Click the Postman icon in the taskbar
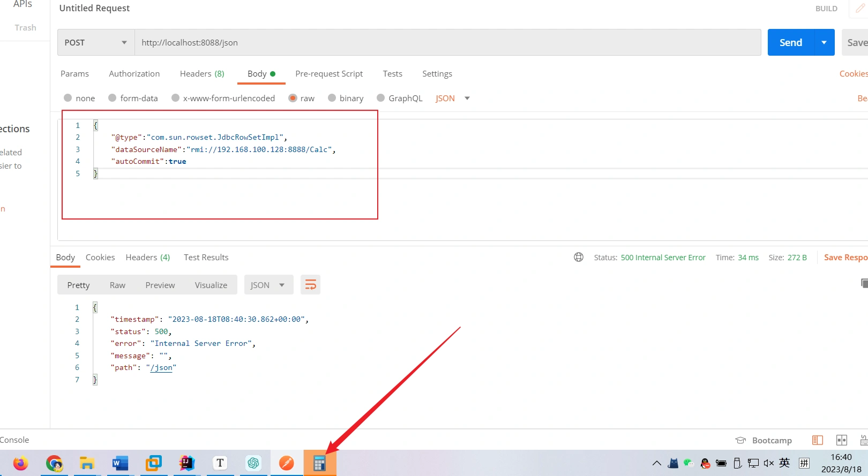Image resolution: width=868 pixels, height=476 pixels. 287,463
